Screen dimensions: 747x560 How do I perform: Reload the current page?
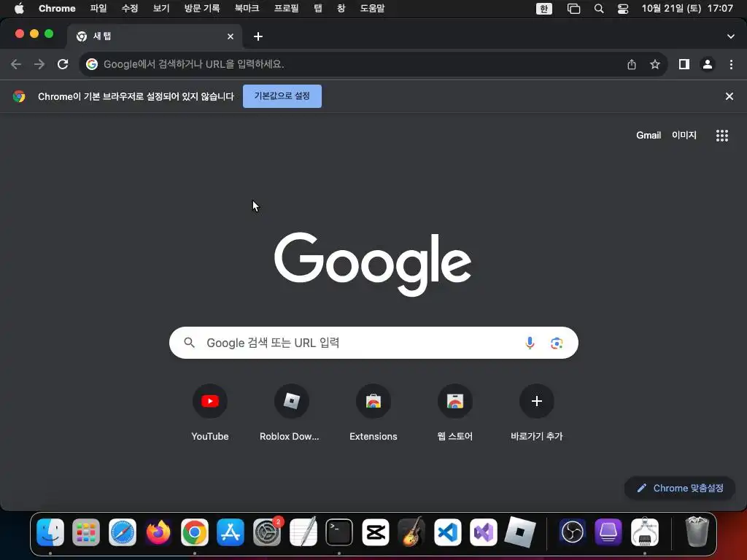(x=63, y=64)
